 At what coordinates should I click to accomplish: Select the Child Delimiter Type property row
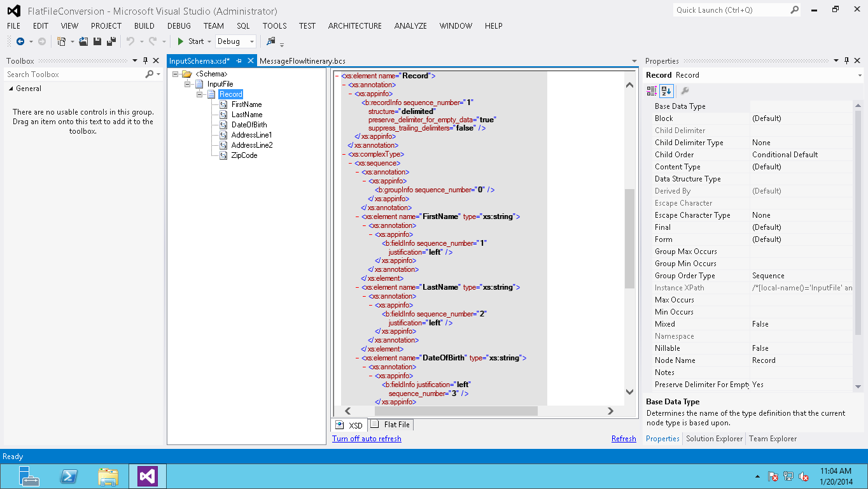click(x=753, y=143)
